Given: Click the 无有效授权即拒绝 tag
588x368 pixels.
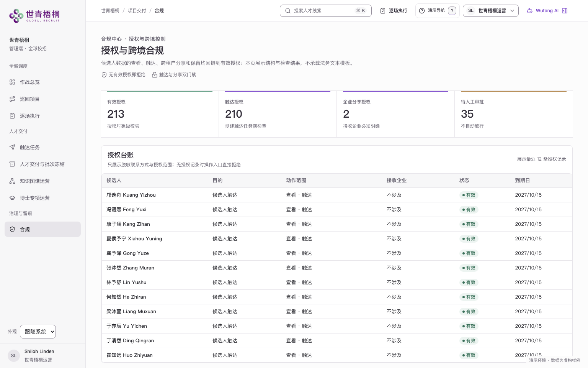Looking at the screenshot, I should pos(123,75).
